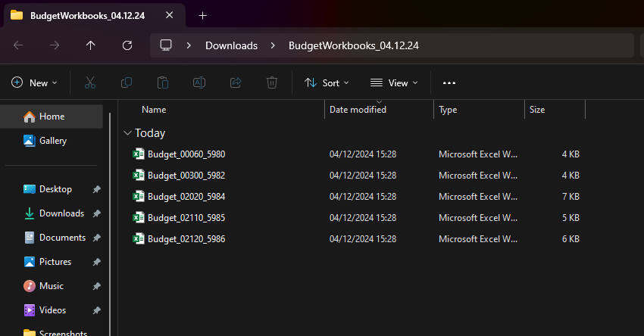Go up one folder level
This screenshot has height=336, width=644.
tap(91, 45)
